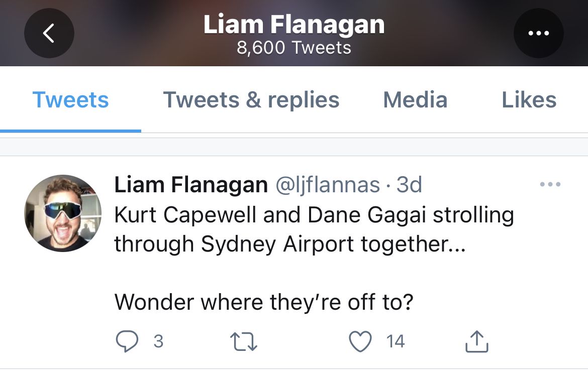The image size is (588, 371).
Task: Reply to Liam Flanagan's tweet
Action: coord(127,341)
